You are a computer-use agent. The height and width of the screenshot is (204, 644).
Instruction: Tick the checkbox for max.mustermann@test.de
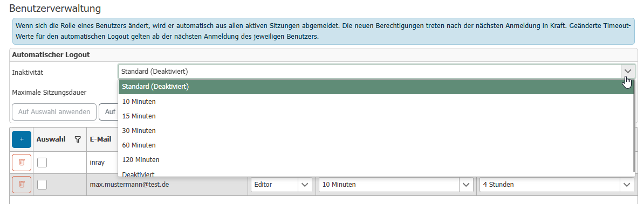click(x=42, y=184)
